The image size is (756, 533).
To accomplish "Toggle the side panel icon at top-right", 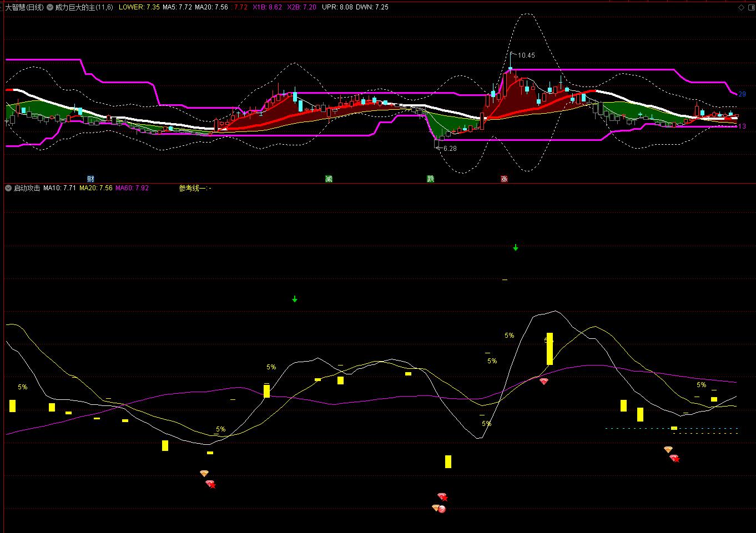I will (x=750, y=7).
